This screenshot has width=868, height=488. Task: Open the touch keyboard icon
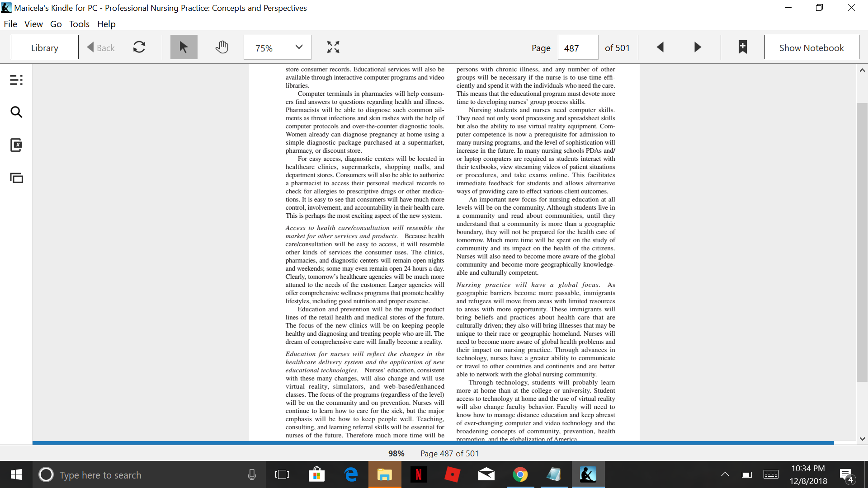[x=771, y=474]
